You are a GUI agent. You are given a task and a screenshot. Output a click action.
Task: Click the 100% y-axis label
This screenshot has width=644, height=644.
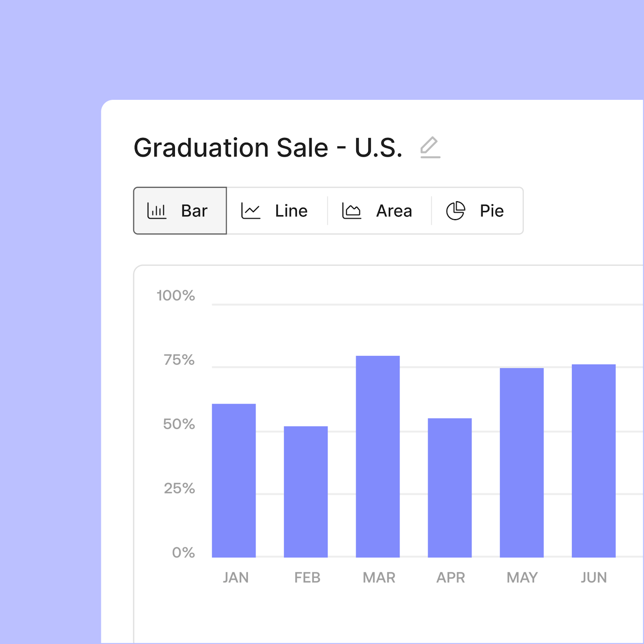(176, 296)
